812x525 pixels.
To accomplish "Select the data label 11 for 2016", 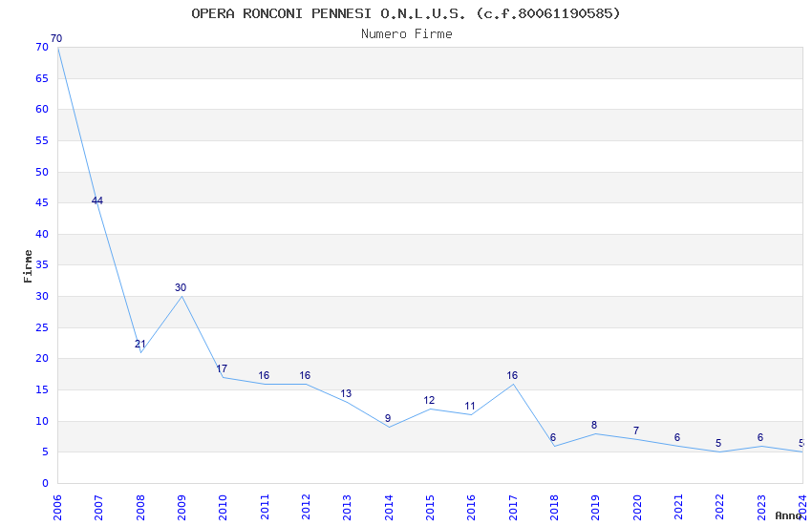I will point(470,407).
